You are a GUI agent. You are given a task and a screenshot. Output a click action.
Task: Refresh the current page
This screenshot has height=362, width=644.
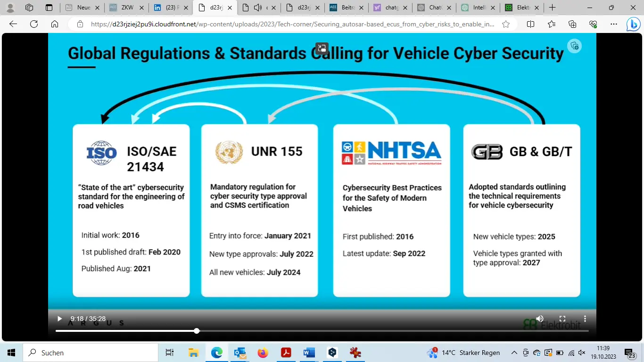pyautogui.click(x=34, y=24)
